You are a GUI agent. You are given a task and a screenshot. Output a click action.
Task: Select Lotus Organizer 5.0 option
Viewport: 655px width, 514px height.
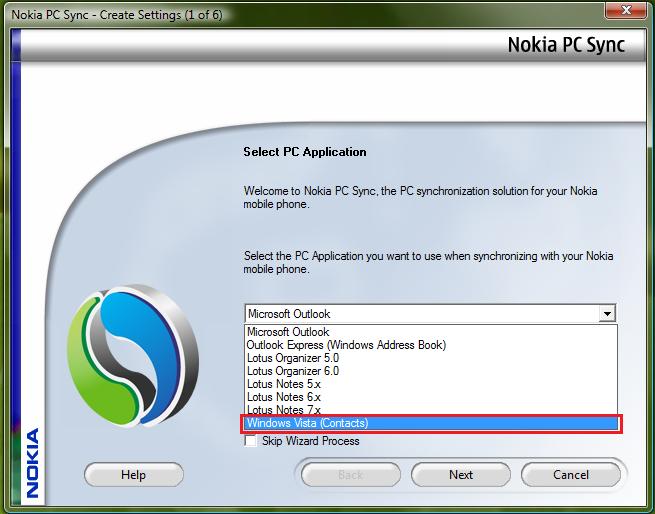[431, 358]
